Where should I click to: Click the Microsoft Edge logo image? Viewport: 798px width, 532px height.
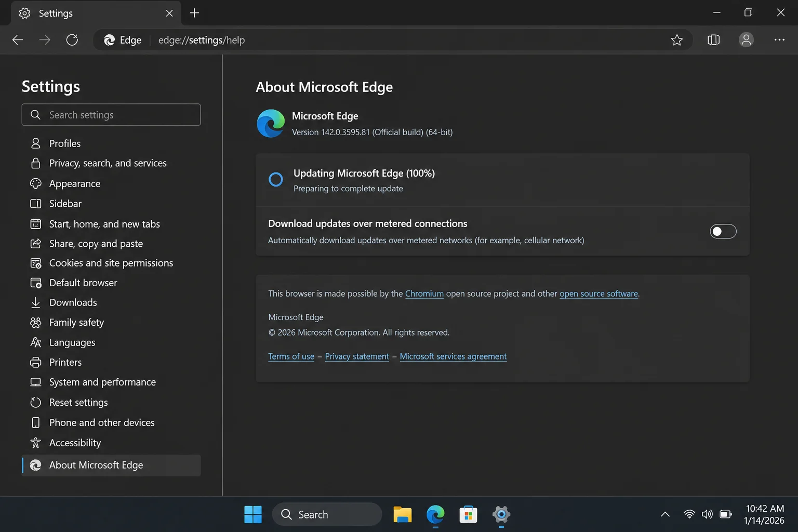[x=271, y=124]
